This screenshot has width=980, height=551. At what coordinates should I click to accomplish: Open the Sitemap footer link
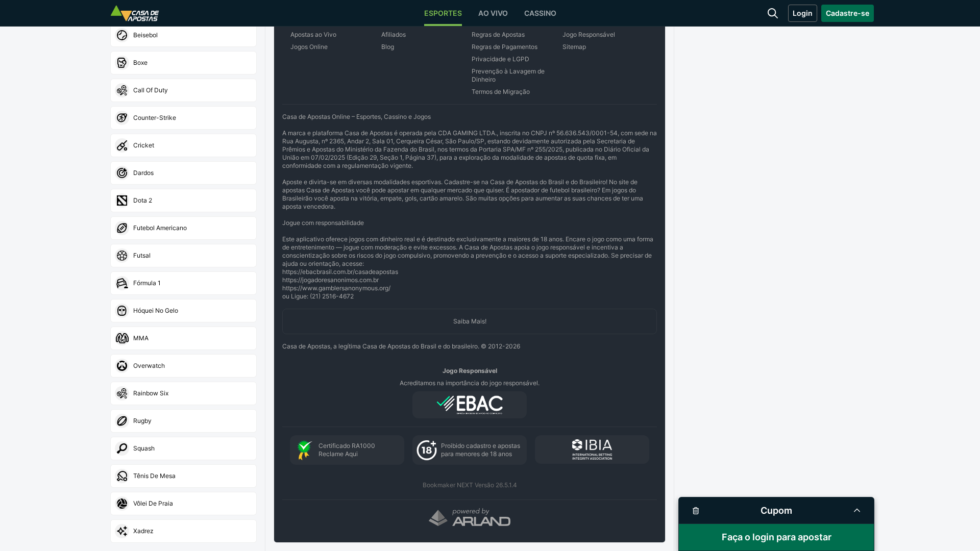pyautogui.click(x=574, y=47)
